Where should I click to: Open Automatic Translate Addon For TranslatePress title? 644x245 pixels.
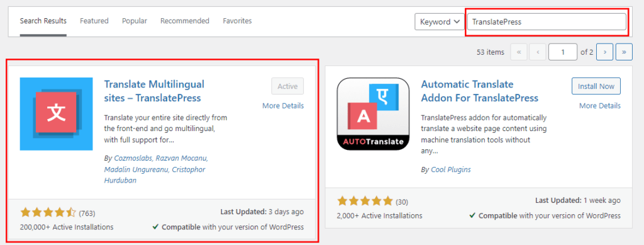[479, 91]
